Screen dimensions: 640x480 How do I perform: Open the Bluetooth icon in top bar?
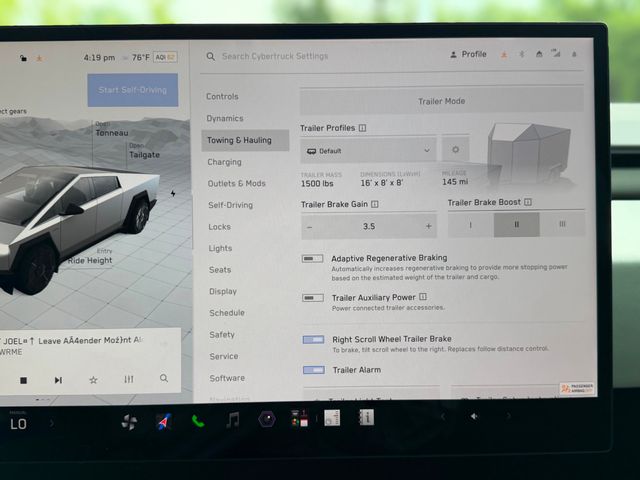[522, 54]
